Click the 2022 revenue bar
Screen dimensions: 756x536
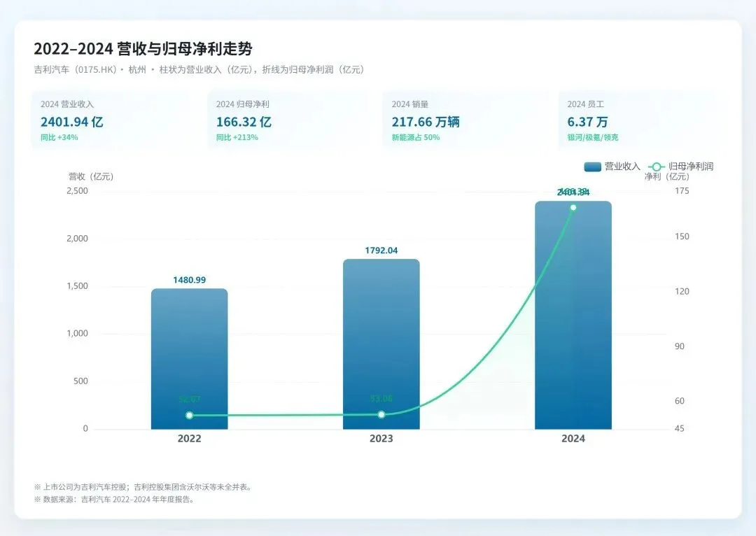click(190, 359)
